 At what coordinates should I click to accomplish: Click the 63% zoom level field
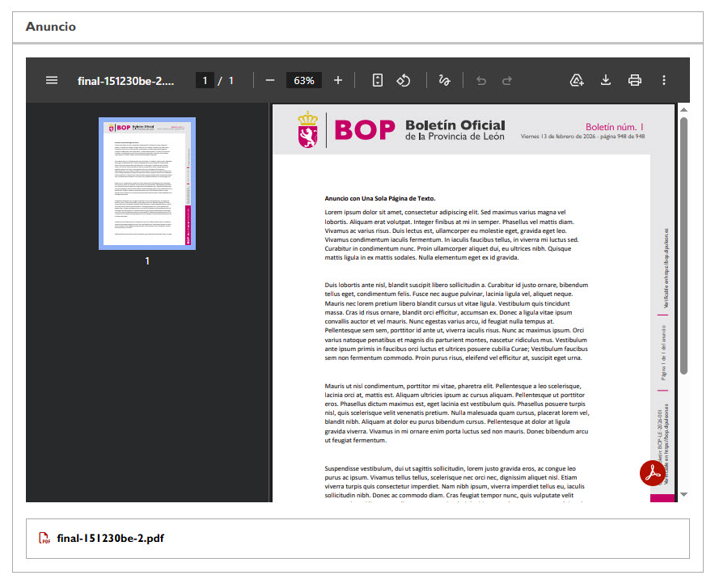pyautogui.click(x=304, y=80)
